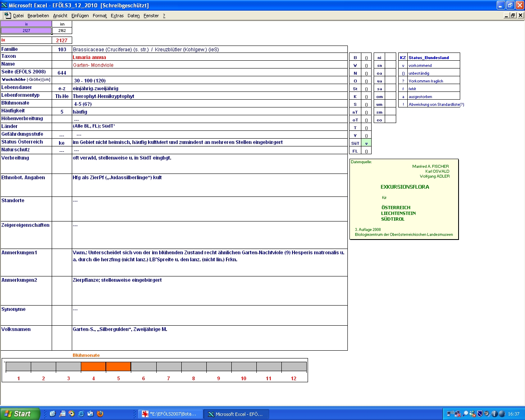
Task: Click the blue shield security tray icon
Action: click(479, 414)
